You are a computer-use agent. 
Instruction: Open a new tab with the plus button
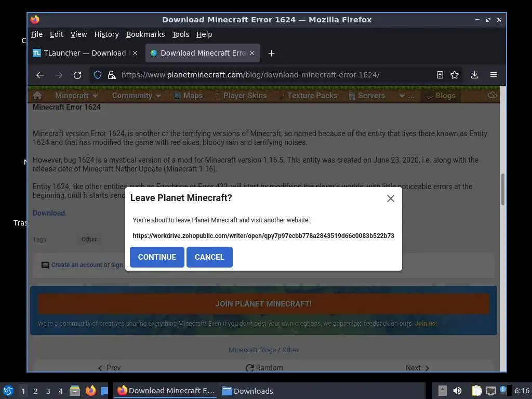tap(271, 54)
